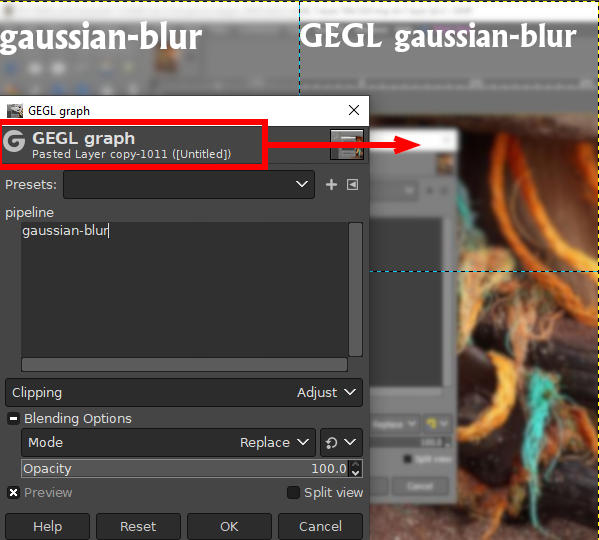
Task: Click the 'gaussian-blur' pipeline text
Action: click(65, 231)
